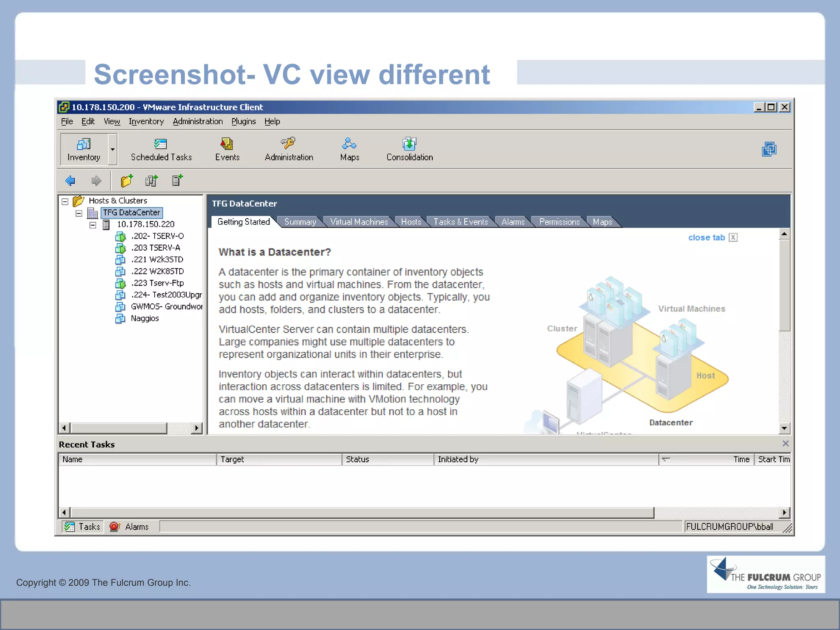Sort Recent Tasks by Target column

tap(279, 459)
